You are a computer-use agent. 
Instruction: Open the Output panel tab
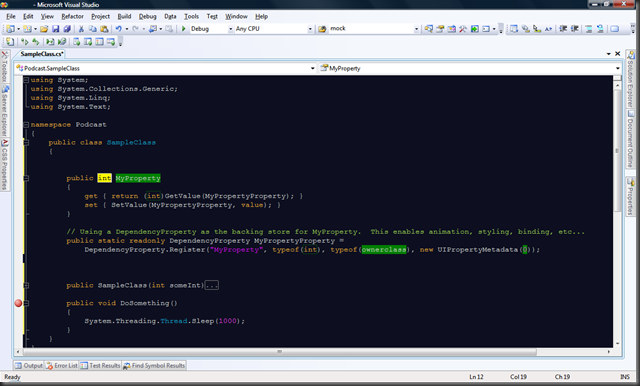[x=29, y=366]
